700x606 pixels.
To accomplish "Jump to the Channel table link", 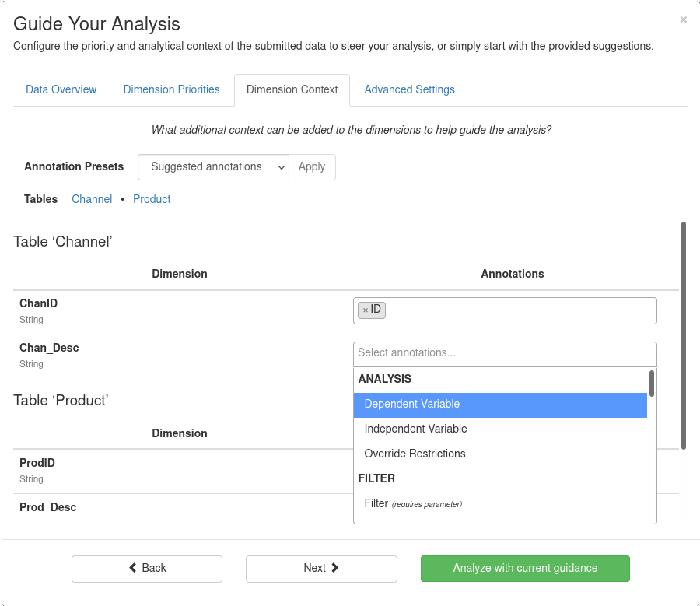I will click(x=92, y=199).
